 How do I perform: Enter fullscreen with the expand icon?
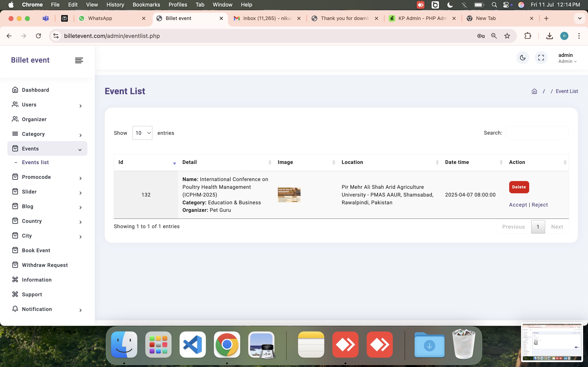point(541,58)
